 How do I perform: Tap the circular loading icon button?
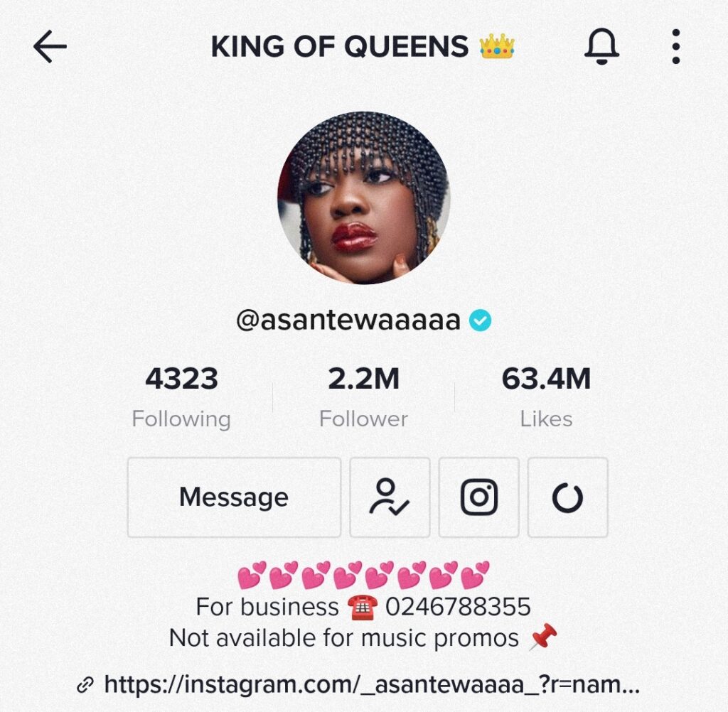pyautogui.click(x=567, y=497)
